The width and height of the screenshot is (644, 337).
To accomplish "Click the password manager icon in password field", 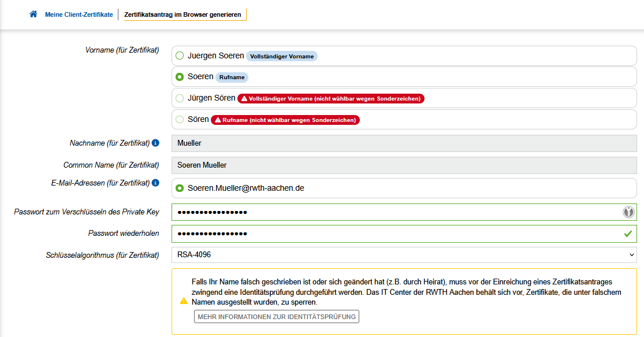I will (628, 212).
